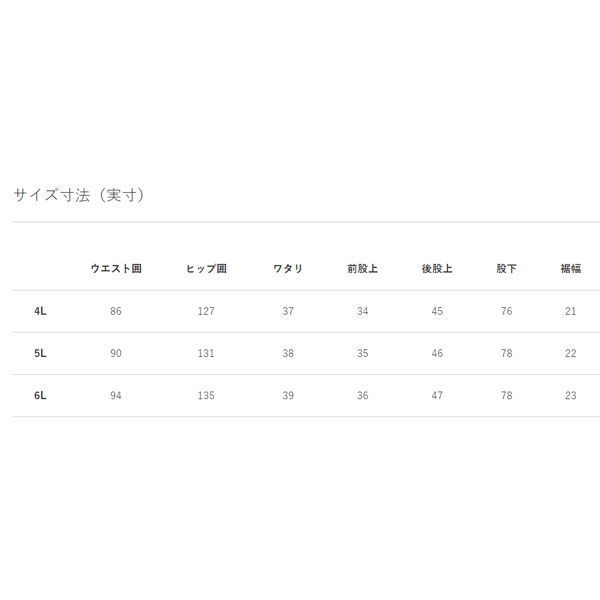This screenshot has height=600, width=600.
Task: Click the 4L inseam value 76
Action: pyautogui.click(x=507, y=311)
